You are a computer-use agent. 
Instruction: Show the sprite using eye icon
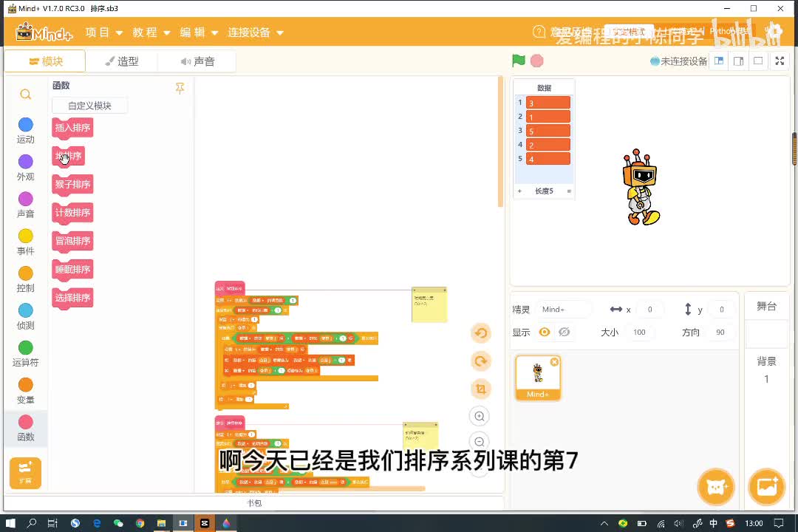pyautogui.click(x=545, y=332)
